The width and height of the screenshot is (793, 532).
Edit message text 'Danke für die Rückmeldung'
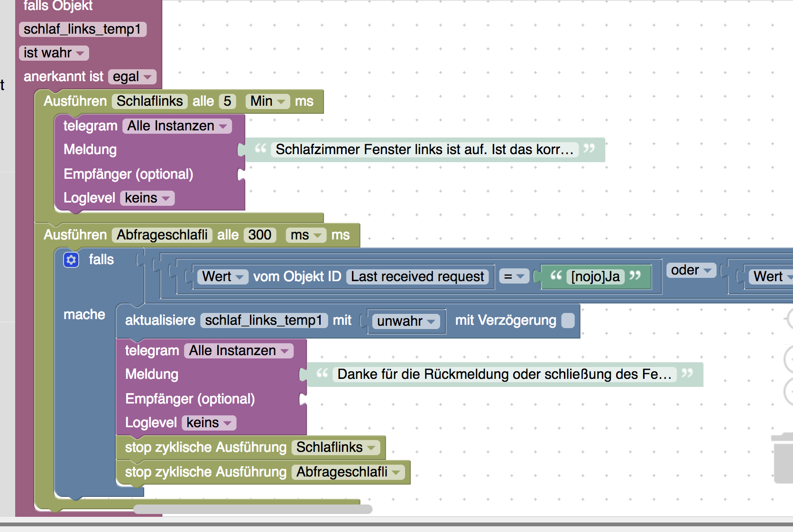(505, 375)
